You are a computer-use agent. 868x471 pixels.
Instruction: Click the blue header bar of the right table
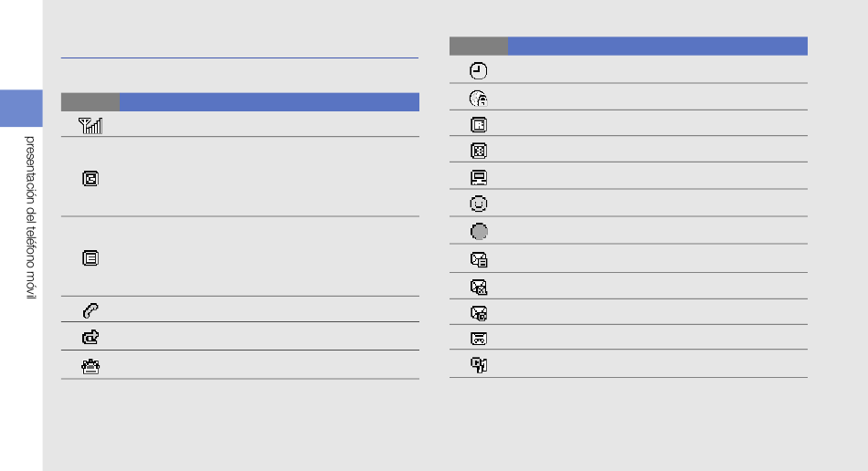coord(658,46)
